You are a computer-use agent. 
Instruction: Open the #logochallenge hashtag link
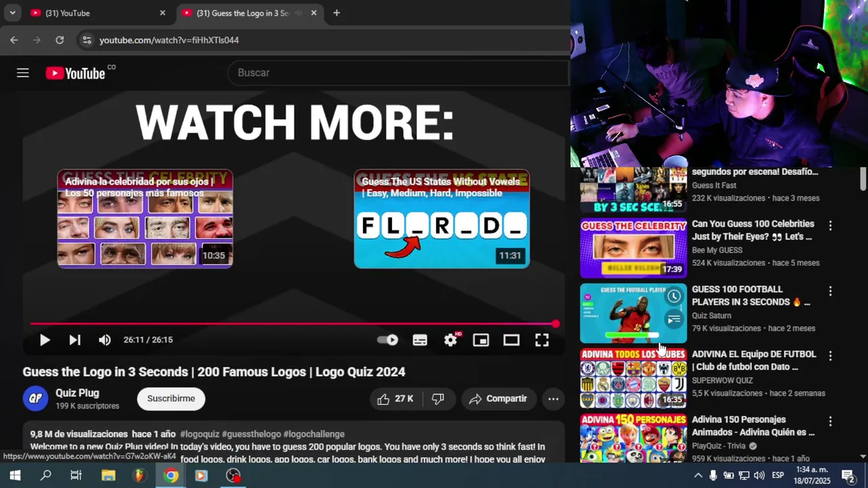[314, 434]
